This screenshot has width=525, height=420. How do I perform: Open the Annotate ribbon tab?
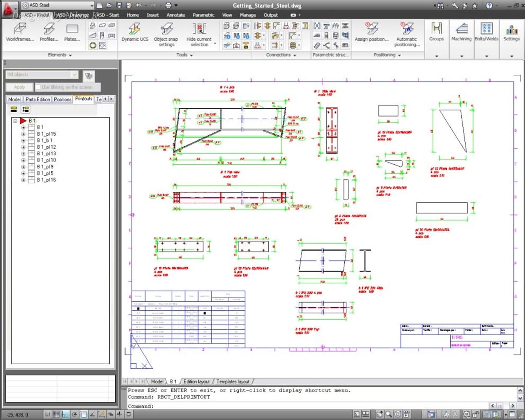(176, 15)
